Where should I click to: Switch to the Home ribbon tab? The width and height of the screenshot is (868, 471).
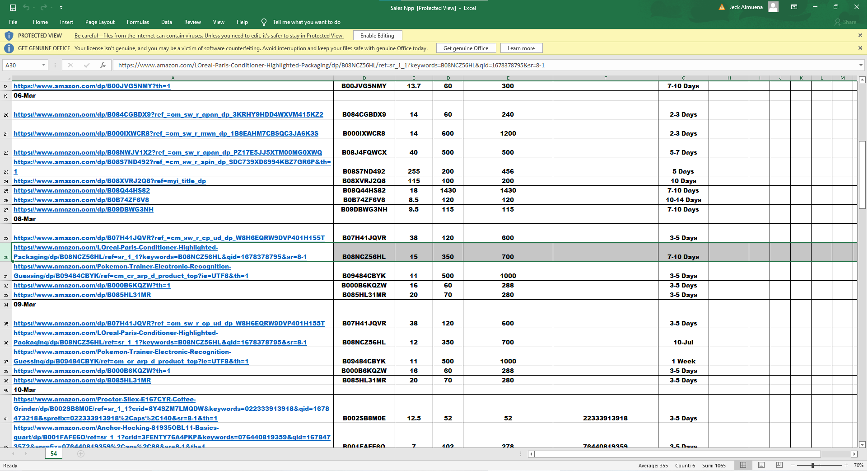40,22
